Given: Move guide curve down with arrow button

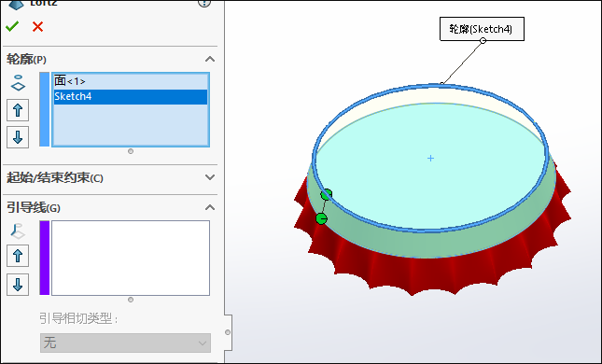Looking at the screenshot, I should tap(18, 285).
